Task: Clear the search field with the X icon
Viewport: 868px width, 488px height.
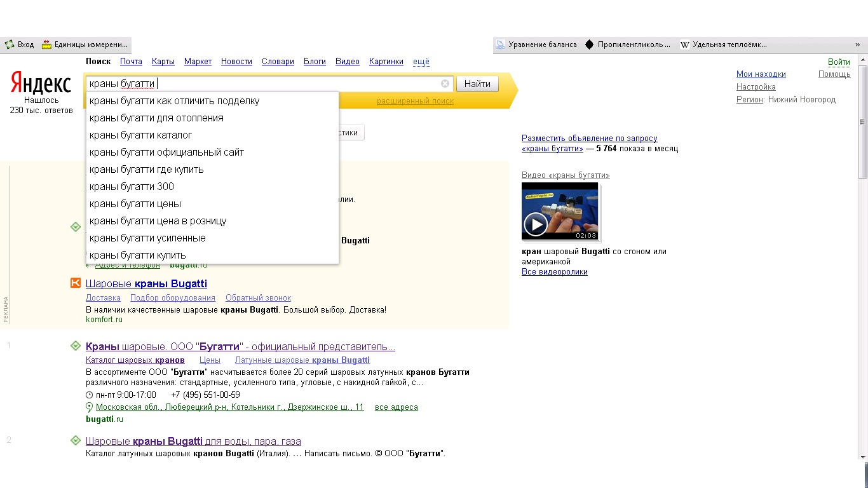Action: click(445, 84)
